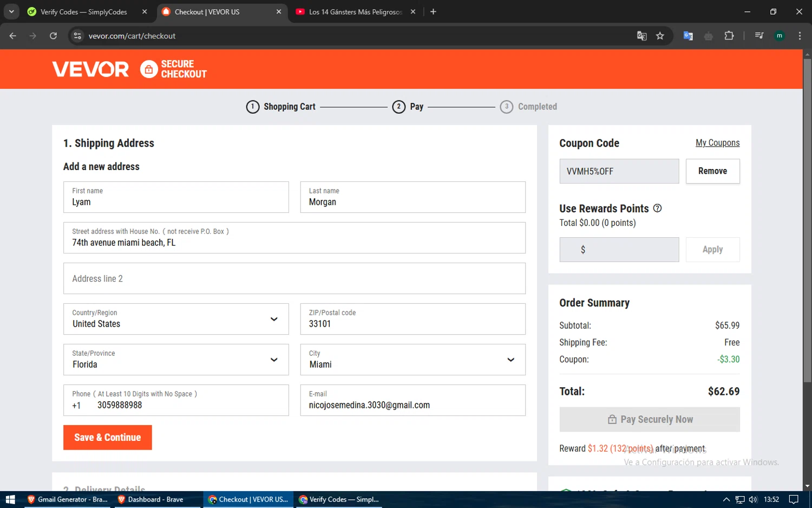812x508 pixels.
Task: Open the Windows notification center icon
Action: (x=794, y=499)
